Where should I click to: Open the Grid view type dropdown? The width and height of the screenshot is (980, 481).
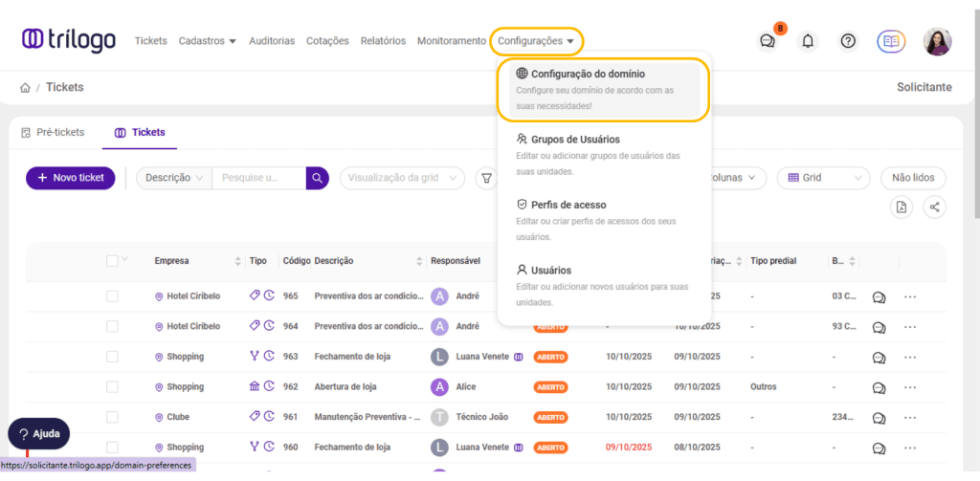click(x=823, y=178)
